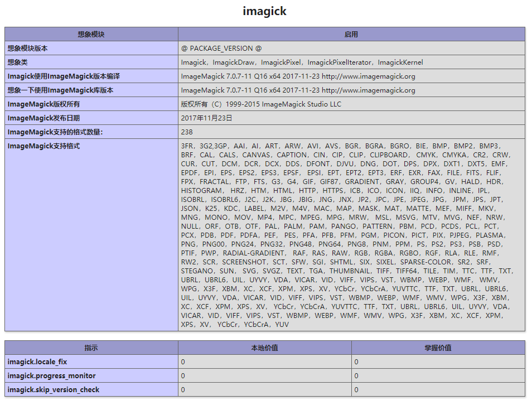Click the "ImageMagick支持格式" row label

[x=43, y=146]
